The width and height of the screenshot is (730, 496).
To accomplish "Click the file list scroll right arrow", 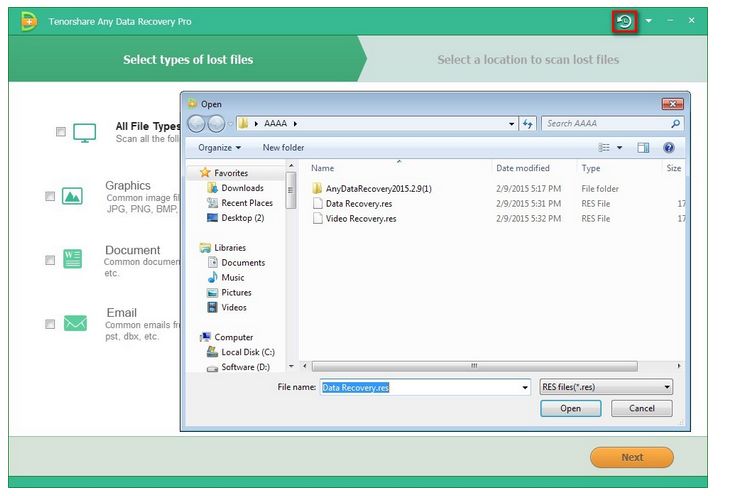I will pyautogui.click(x=678, y=366).
